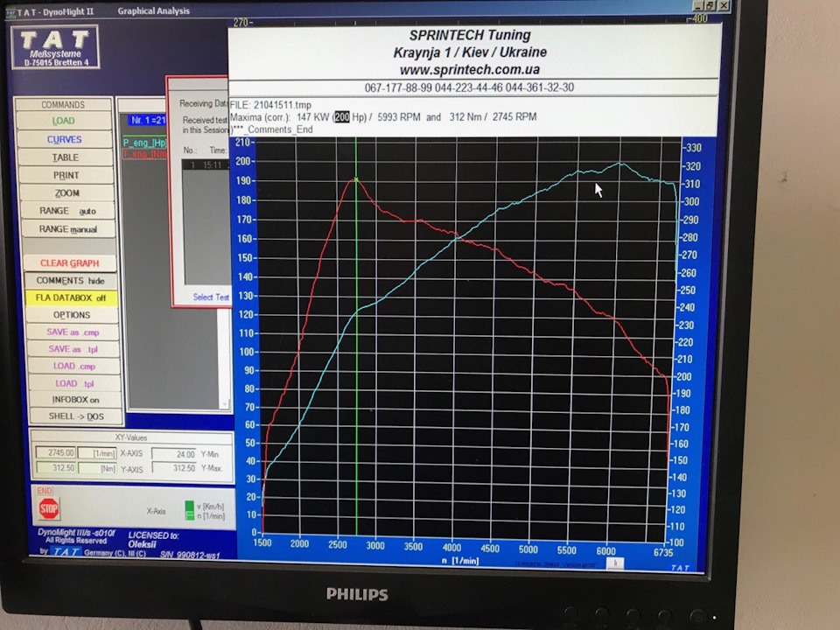The width and height of the screenshot is (840, 630).
Task: Click the LOAD command button
Action: tap(64, 121)
